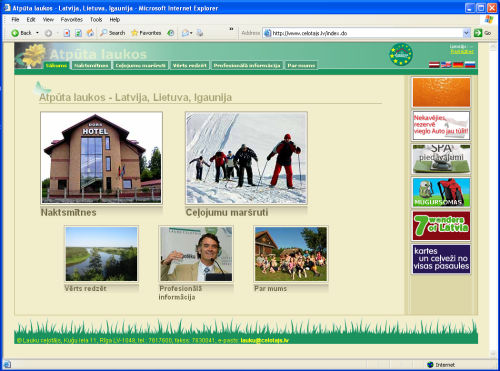Image resolution: width=500 pixels, height=371 pixels.
Task: Open the Mail button dropdown arrow
Action: 191,33
